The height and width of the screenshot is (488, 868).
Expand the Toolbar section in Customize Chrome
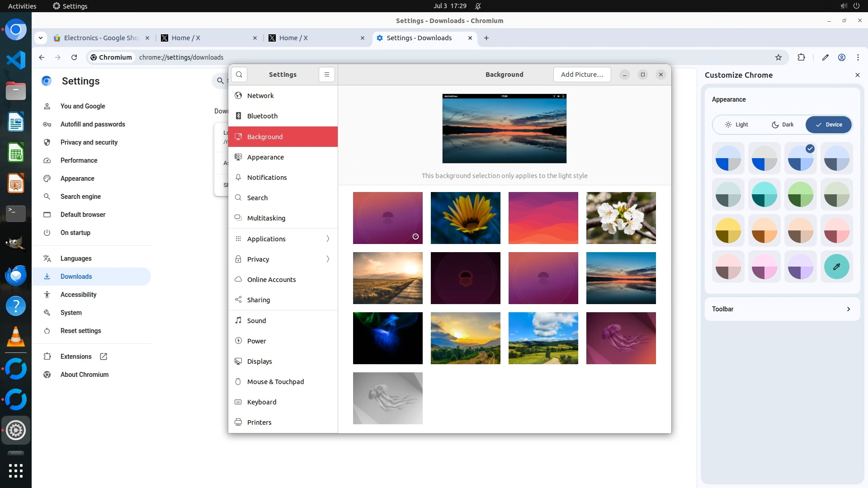pos(782,309)
